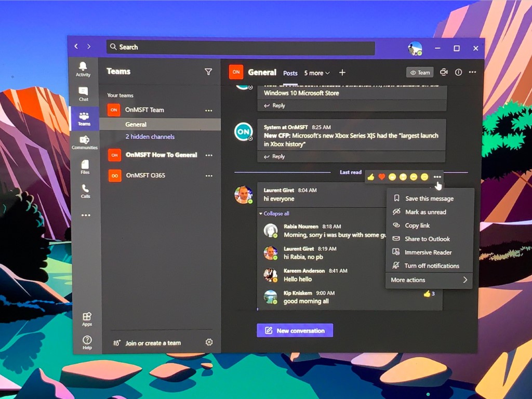Select Immersive Reader from context menu
Image resolution: width=532 pixels, height=399 pixels.
[428, 252]
